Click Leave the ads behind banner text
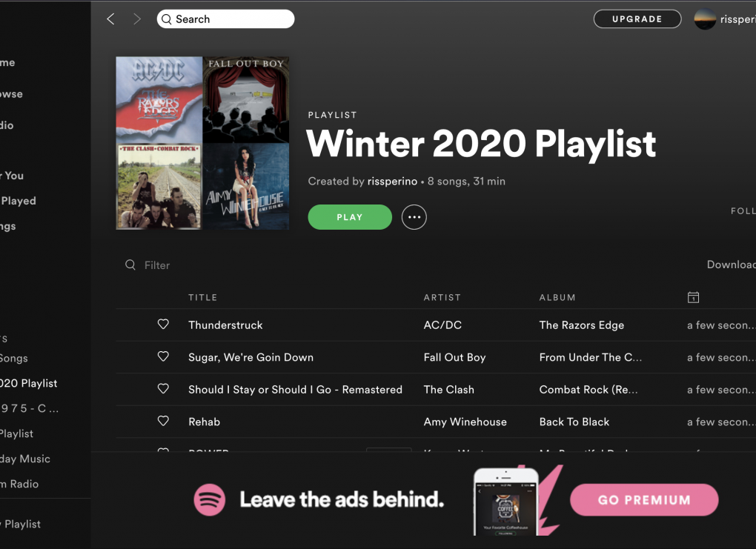 (342, 500)
